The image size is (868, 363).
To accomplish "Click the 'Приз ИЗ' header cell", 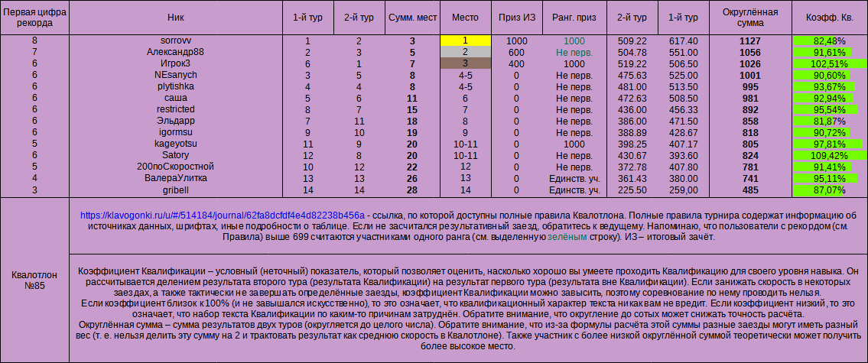I will (517, 18).
